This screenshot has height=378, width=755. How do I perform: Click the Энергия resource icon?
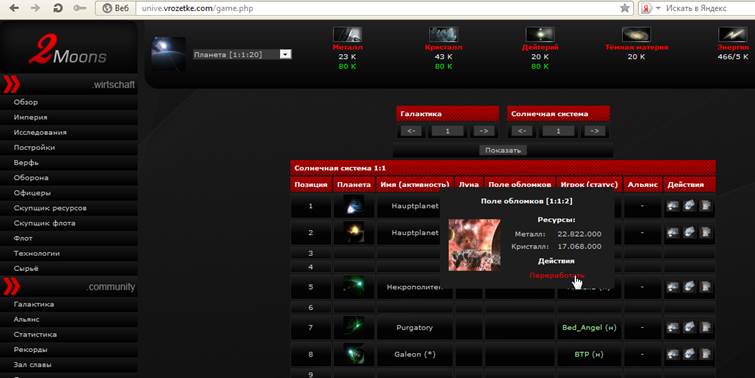[732, 34]
